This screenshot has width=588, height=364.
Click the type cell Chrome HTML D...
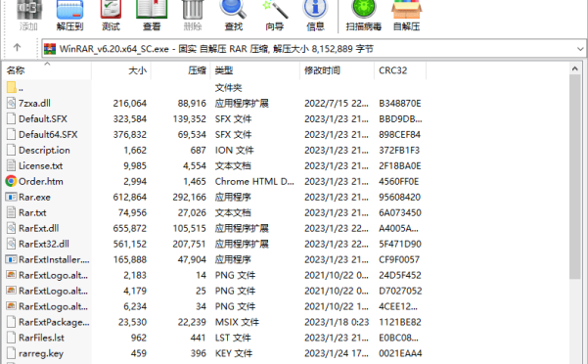click(254, 181)
